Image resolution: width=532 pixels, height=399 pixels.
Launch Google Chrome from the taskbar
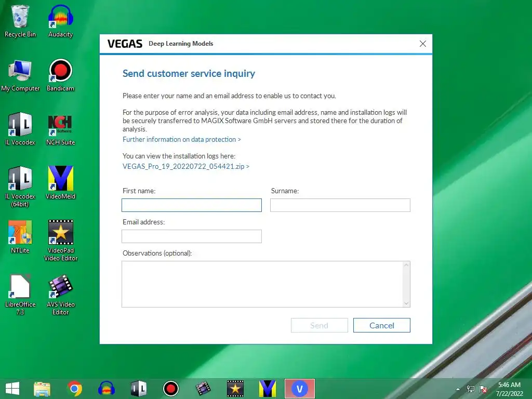[75, 389]
